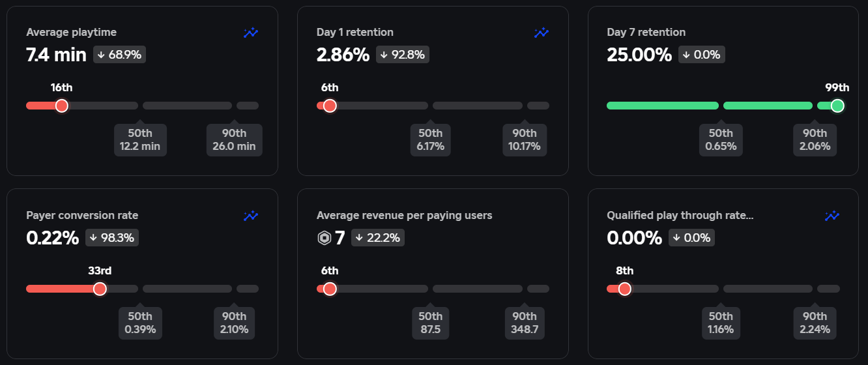This screenshot has height=365, width=868.
Task: Click the Robux icon beside revenue value 7
Action: pyautogui.click(x=324, y=238)
